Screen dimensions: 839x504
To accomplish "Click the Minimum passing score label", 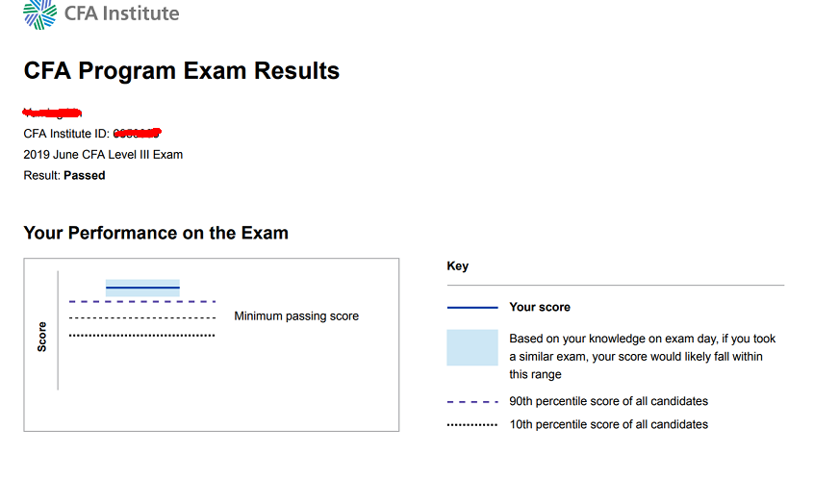I will pyautogui.click(x=296, y=316).
